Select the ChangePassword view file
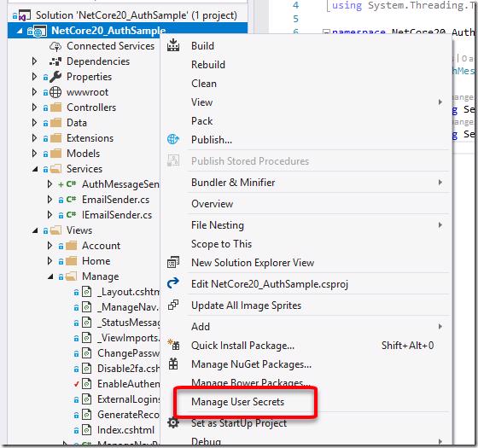The height and width of the screenshot is (448, 478). coord(128,353)
